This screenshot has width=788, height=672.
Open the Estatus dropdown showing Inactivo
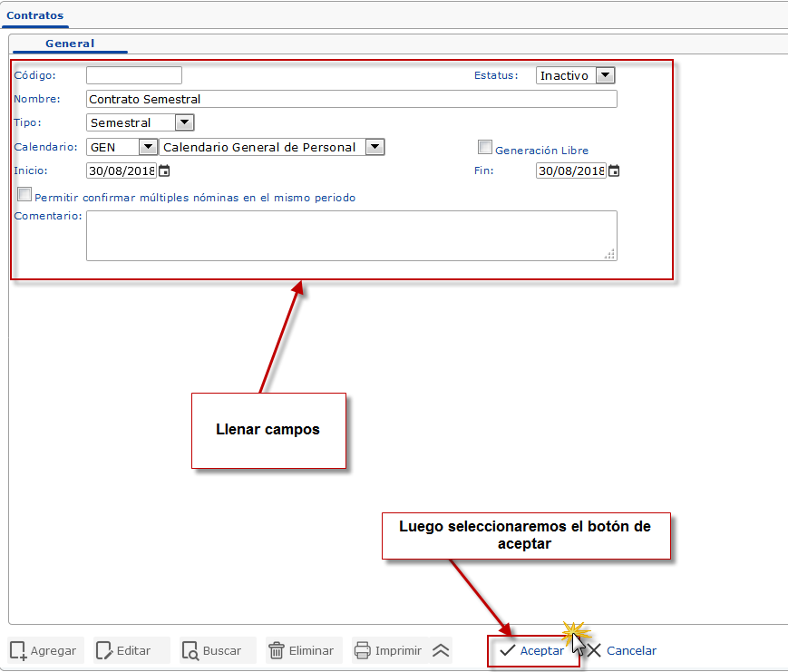[576, 75]
